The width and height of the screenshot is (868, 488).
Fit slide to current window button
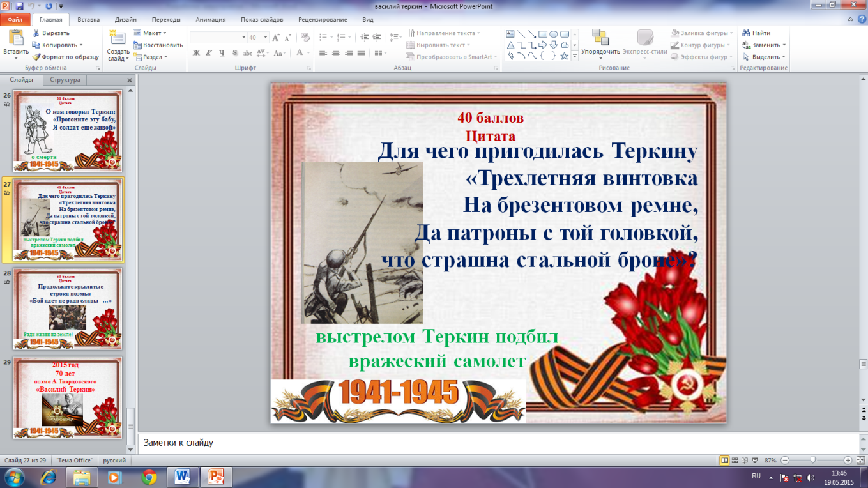coord(860,460)
